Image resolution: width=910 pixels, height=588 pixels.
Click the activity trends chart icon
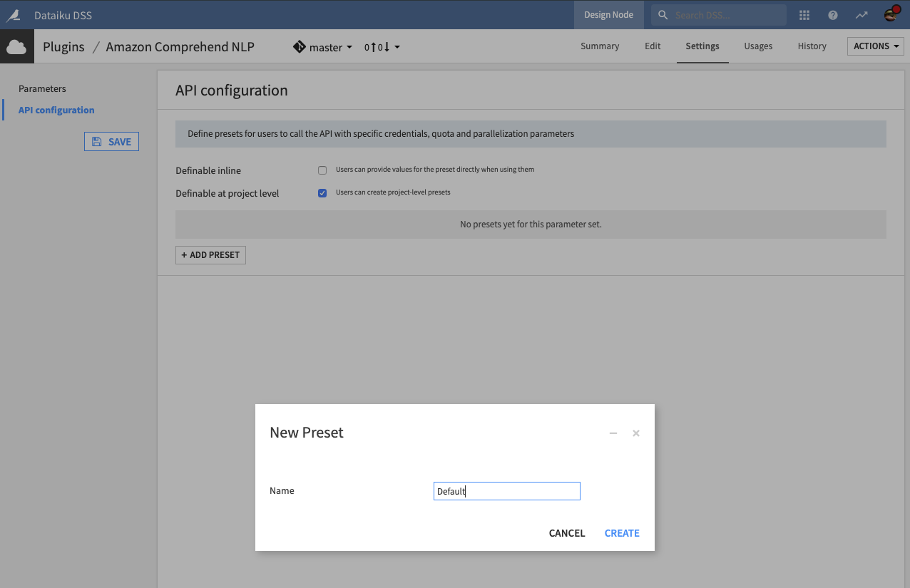tap(862, 14)
